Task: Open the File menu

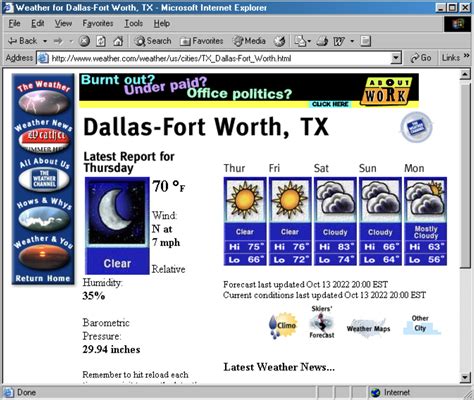Action: click(14, 23)
